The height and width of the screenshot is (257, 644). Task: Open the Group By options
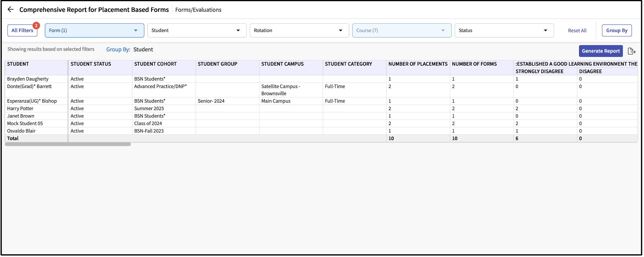(616, 30)
